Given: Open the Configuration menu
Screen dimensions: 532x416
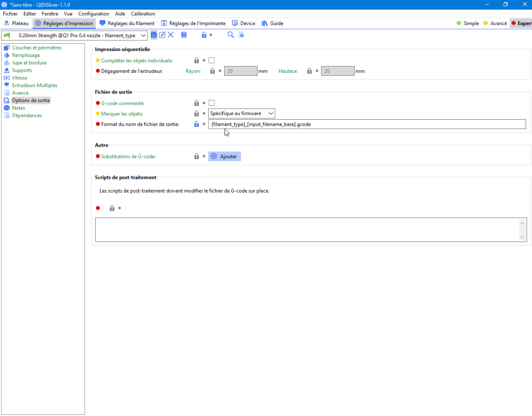Looking at the screenshot, I should pos(94,14).
